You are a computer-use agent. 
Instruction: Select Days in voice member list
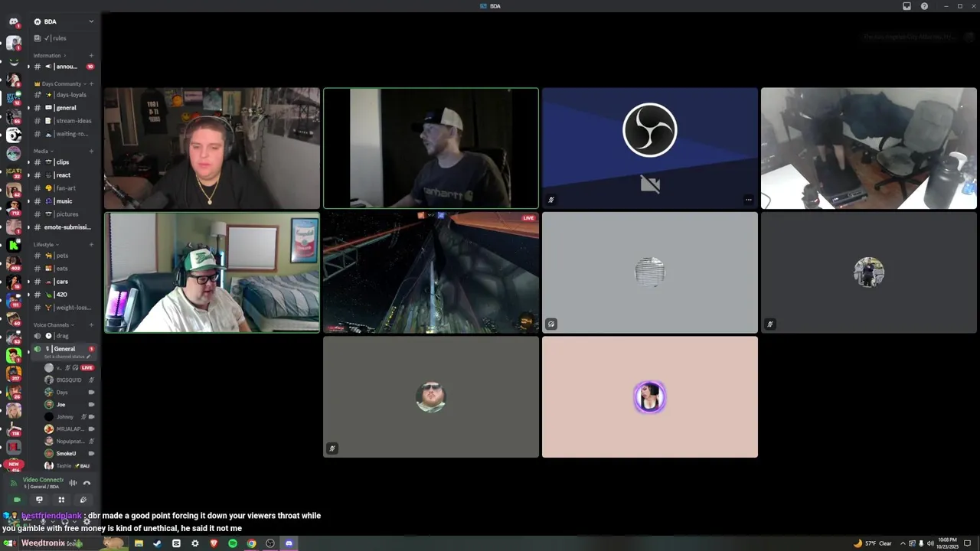point(69,393)
